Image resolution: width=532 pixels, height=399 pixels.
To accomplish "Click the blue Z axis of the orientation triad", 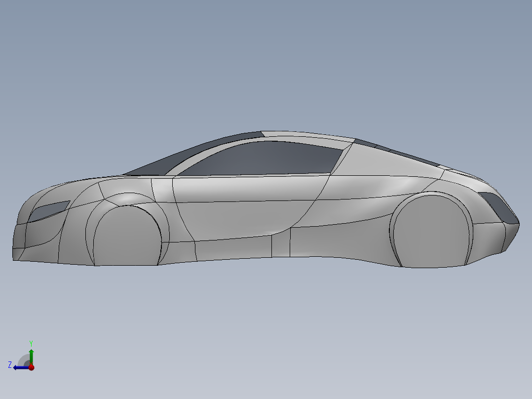I will click(x=21, y=367).
